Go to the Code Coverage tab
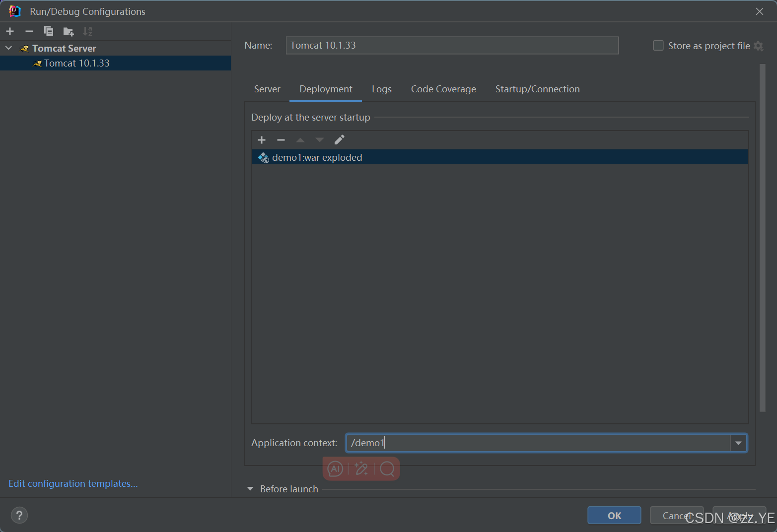This screenshot has height=532, width=777. click(x=443, y=89)
